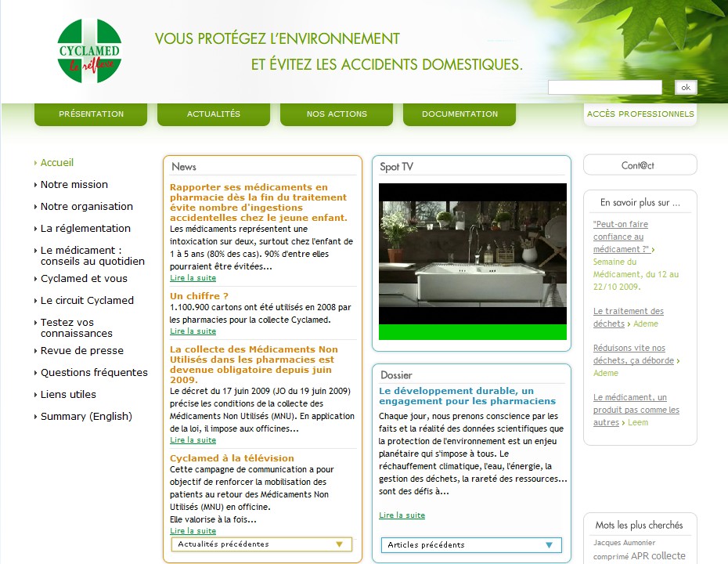Click 'Lire la suite' under 'Un chiffre ?'
Screen dimensions: 728x564
193,331
